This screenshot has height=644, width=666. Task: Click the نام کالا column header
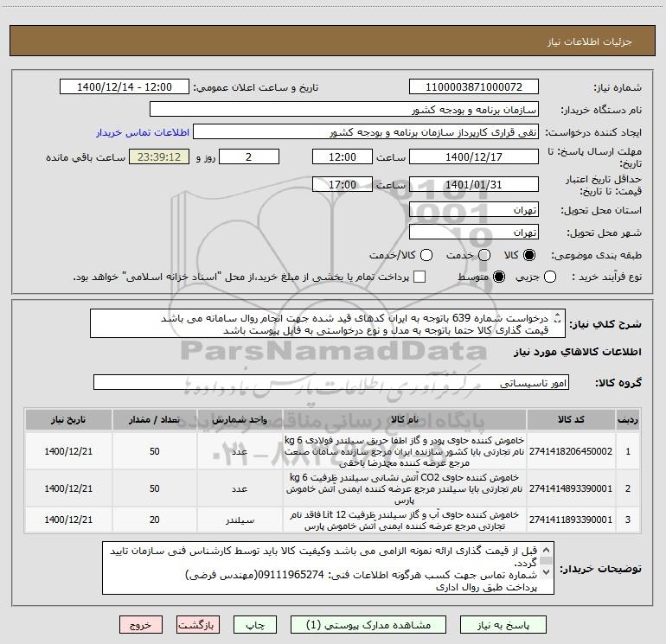405,420
